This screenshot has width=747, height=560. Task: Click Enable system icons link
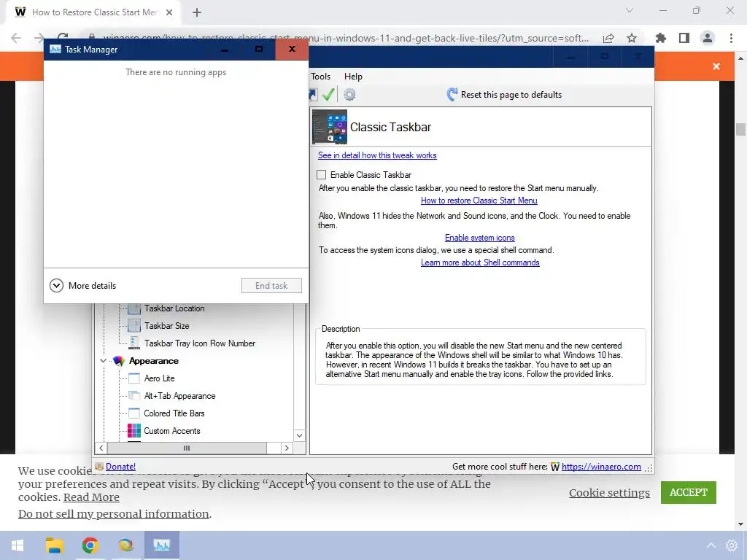coord(480,238)
